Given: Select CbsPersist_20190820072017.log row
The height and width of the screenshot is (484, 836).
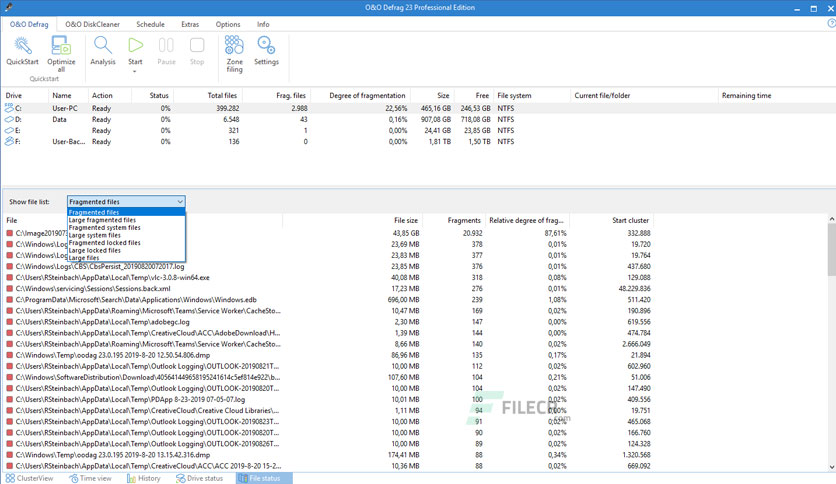Looking at the screenshot, I should click(328, 266).
